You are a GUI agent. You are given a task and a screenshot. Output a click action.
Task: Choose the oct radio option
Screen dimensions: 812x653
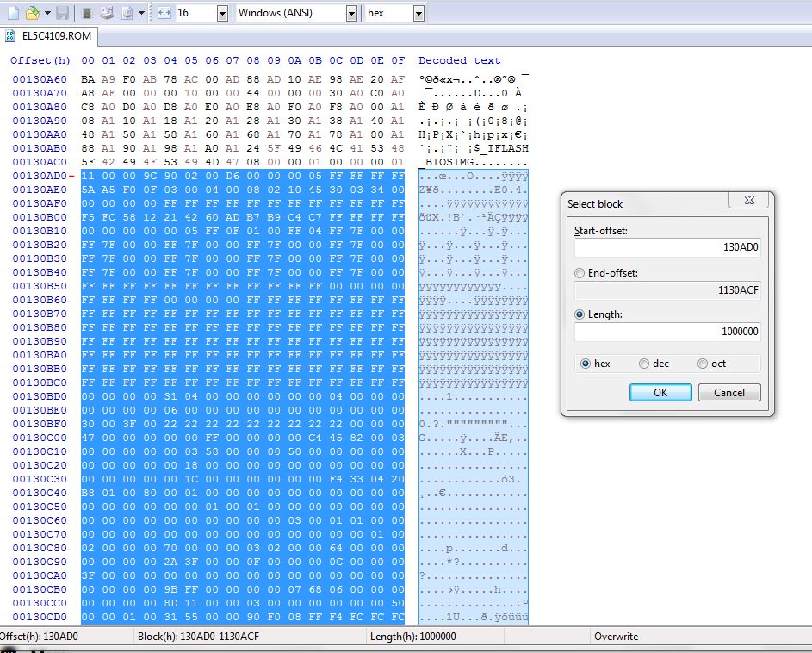pos(703,364)
